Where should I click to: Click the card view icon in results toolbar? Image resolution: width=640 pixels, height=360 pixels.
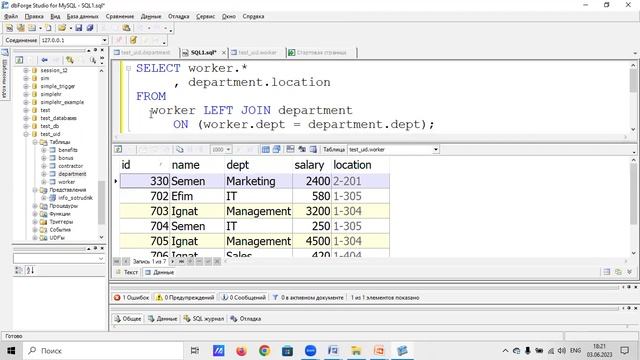[x=276, y=149]
